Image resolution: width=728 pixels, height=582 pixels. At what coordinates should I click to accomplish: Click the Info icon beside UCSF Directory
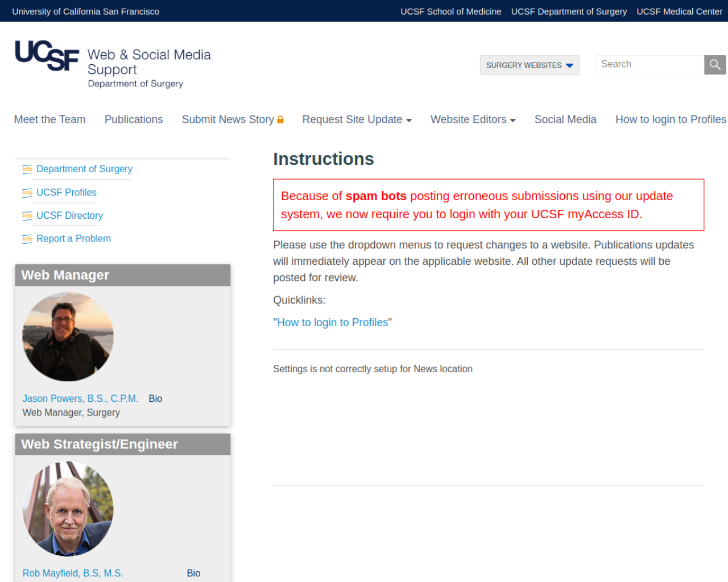click(27, 215)
